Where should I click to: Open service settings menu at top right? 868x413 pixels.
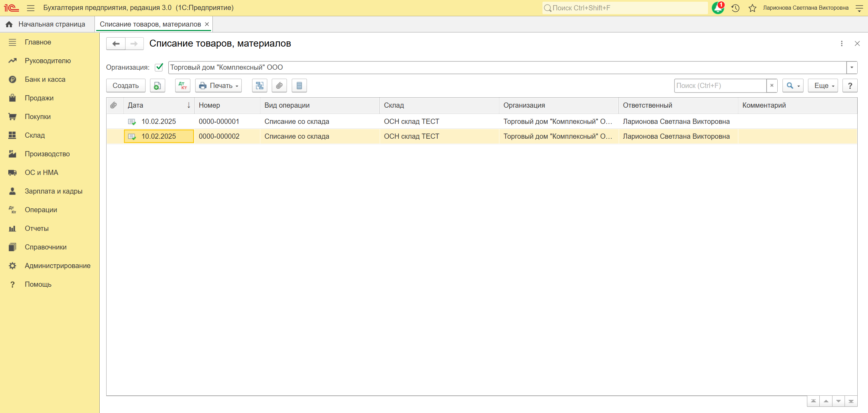point(859,8)
